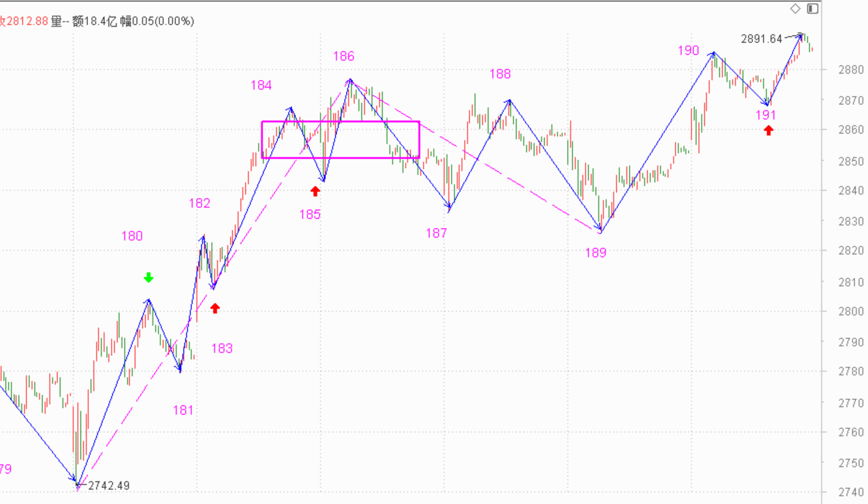The image size is (868, 504).
Task: Toggle the side panel layout icon
Action: (812, 8)
